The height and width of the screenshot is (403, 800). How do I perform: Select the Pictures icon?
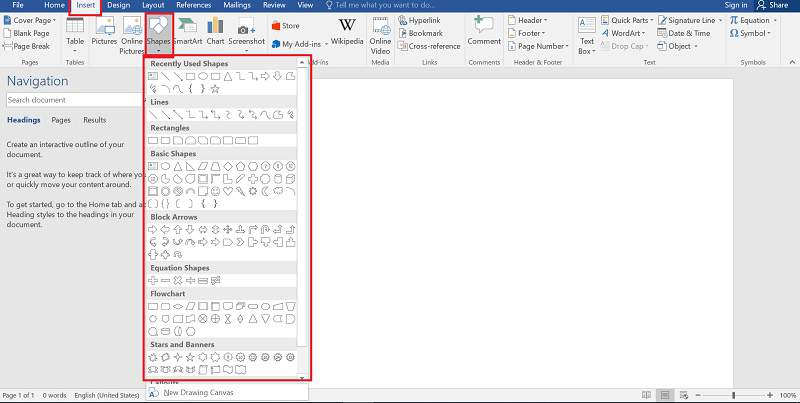click(x=104, y=31)
